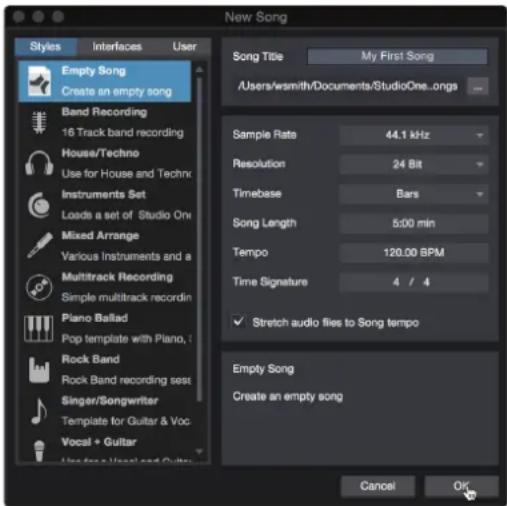Click the Tempo 120.00 BPM field
The image size is (507, 506).
pyautogui.click(x=414, y=253)
